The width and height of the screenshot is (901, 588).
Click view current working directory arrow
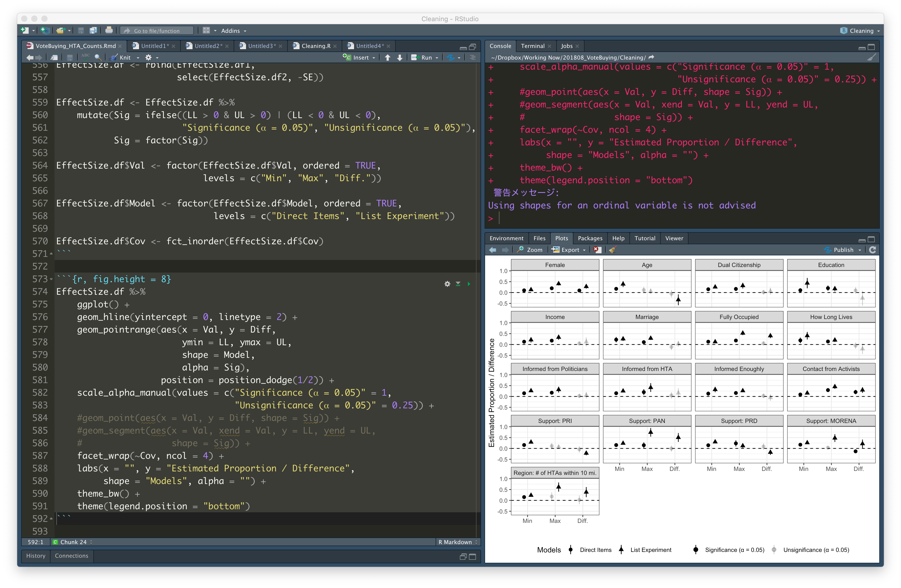651,58
